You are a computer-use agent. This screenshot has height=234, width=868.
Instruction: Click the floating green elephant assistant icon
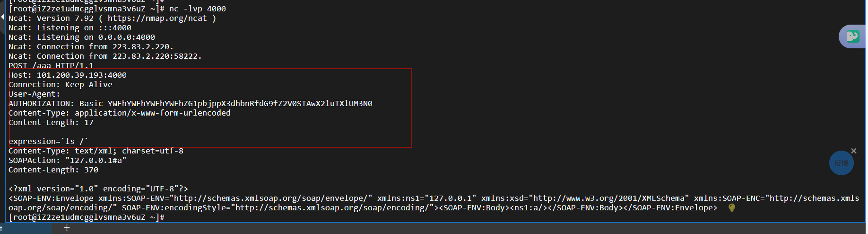(x=852, y=36)
